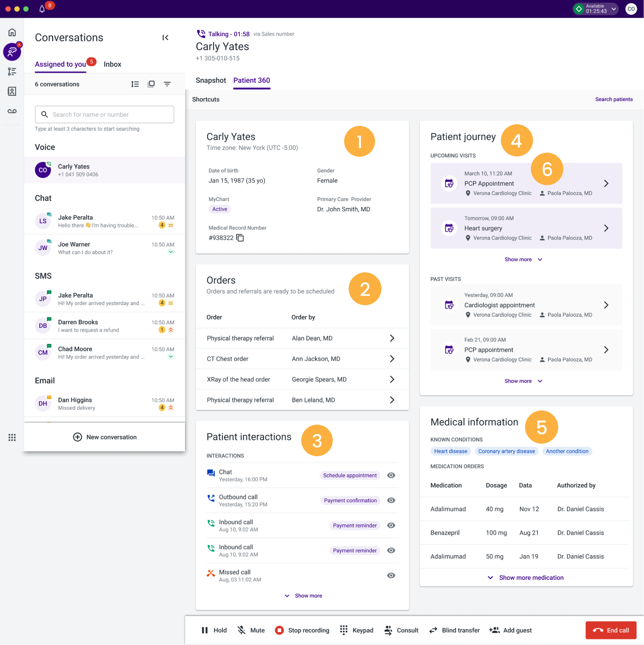Switch to the Snapshot tab
The height and width of the screenshot is (645, 644).
[211, 80]
